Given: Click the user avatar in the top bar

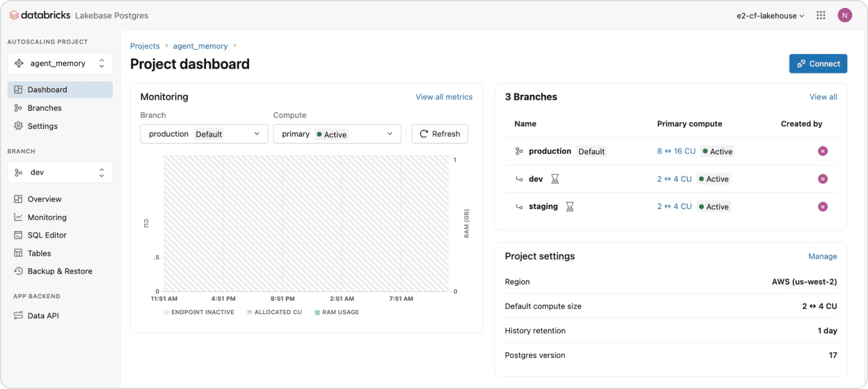Looking at the screenshot, I should (x=845, y=15).
